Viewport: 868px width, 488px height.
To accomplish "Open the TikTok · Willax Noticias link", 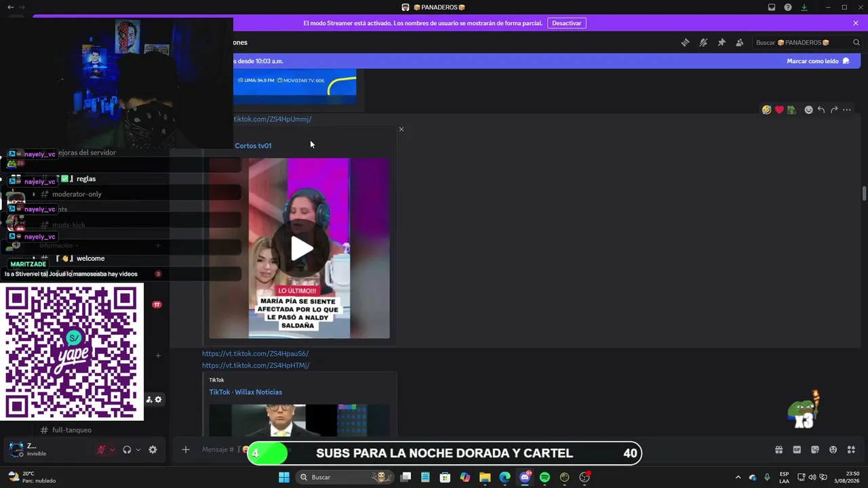I will tap(245, 392).
